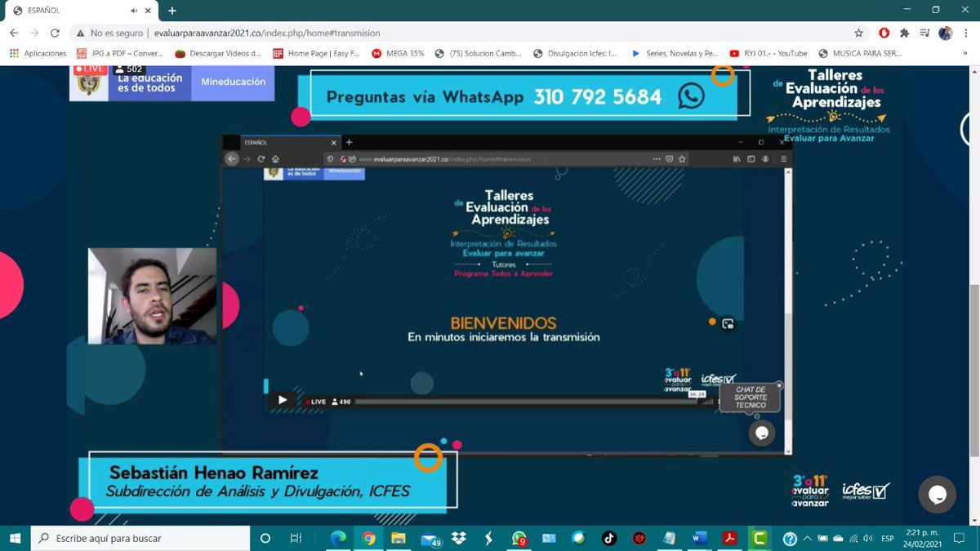Open Dropbox from the taskbar
Viewport: 980px width, 551px height.
[x=458, y=538]
